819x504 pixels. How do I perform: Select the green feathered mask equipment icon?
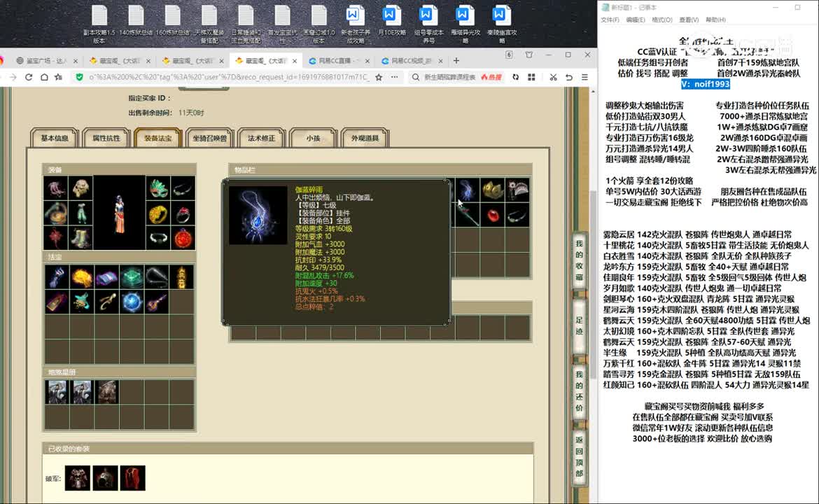(x=157, y=188)
